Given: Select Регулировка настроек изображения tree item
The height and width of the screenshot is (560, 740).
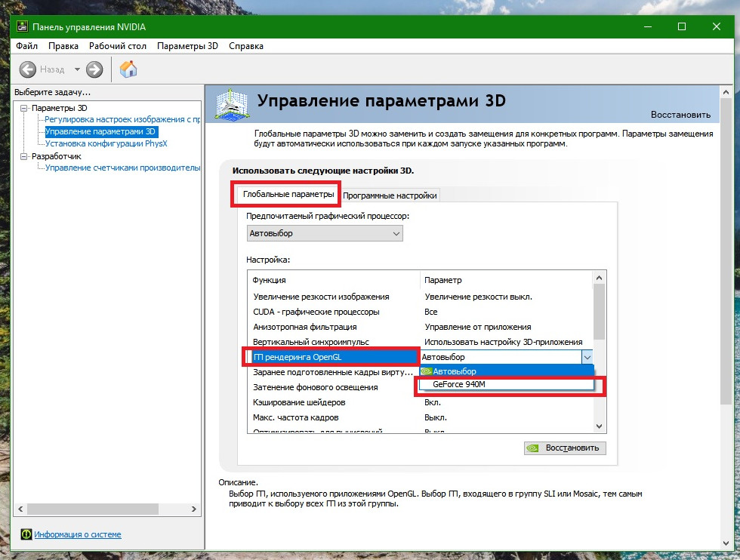Looking at the screenshot, I should pos(122,119).
